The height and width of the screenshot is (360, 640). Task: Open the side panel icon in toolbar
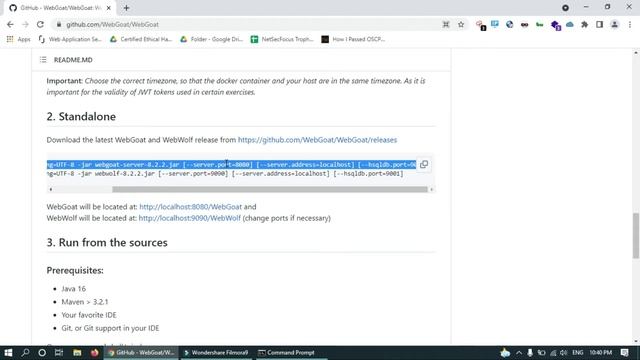tap(599, 24)
